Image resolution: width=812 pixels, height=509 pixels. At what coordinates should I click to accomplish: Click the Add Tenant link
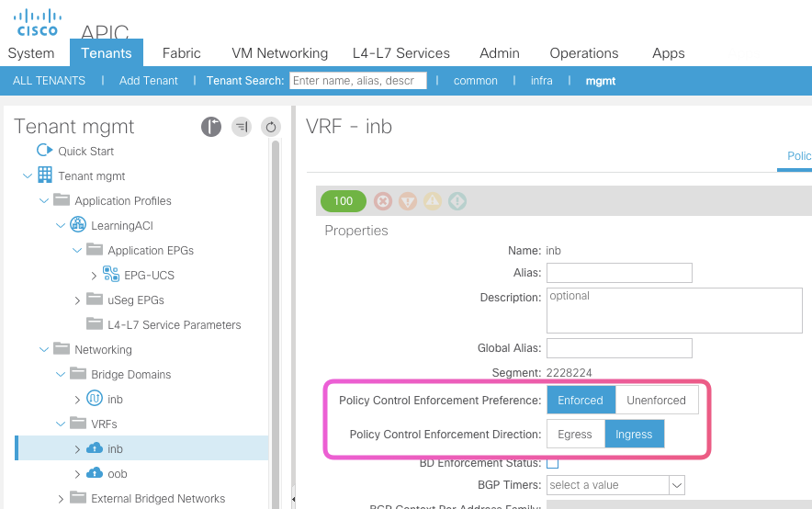148,81
